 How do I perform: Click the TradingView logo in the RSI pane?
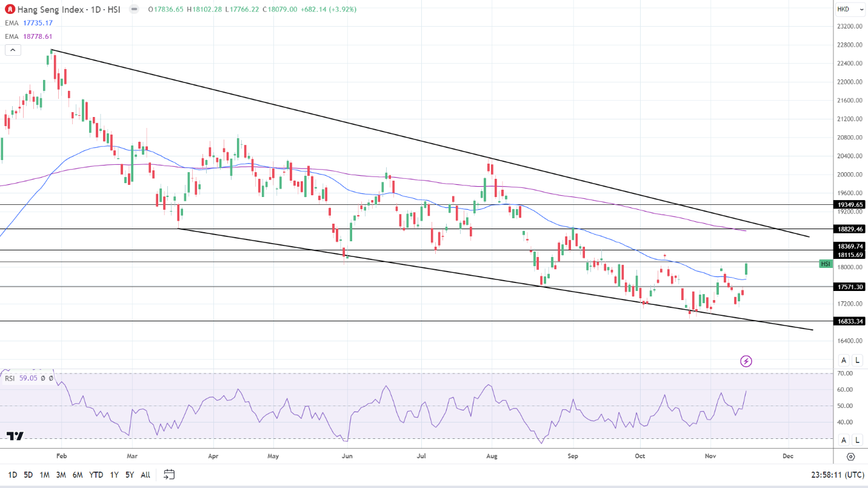click(15, 436)
